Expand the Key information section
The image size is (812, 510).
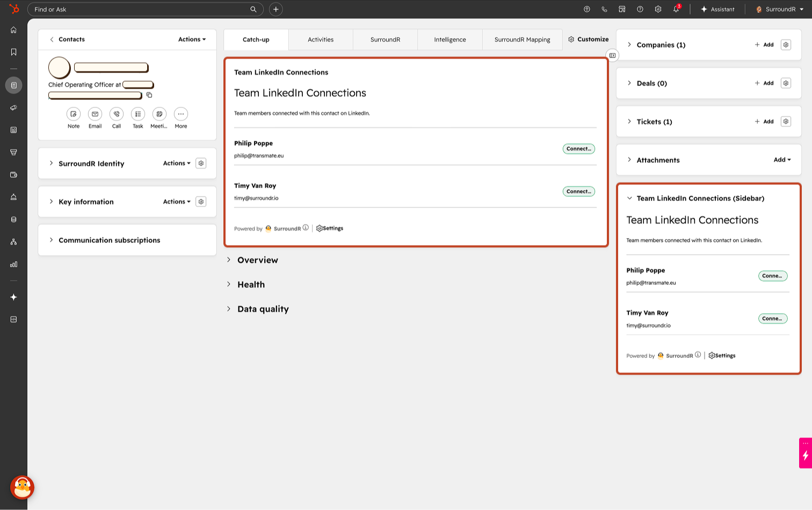click(52, 202)
